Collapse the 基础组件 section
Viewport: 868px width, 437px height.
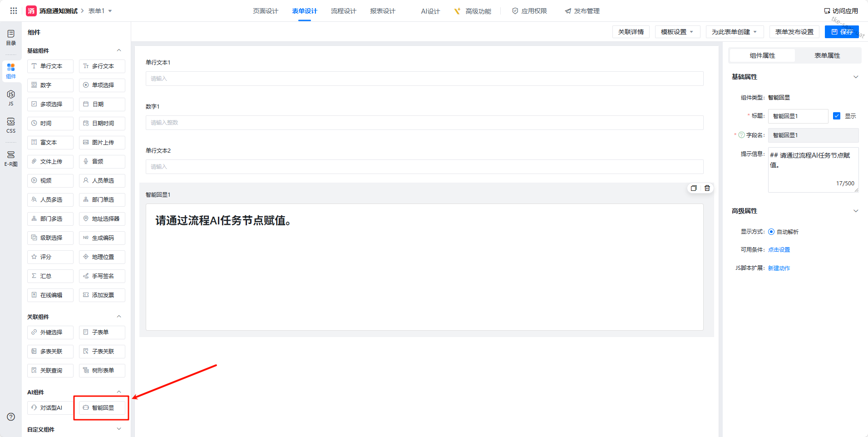[x=119, y=50]
